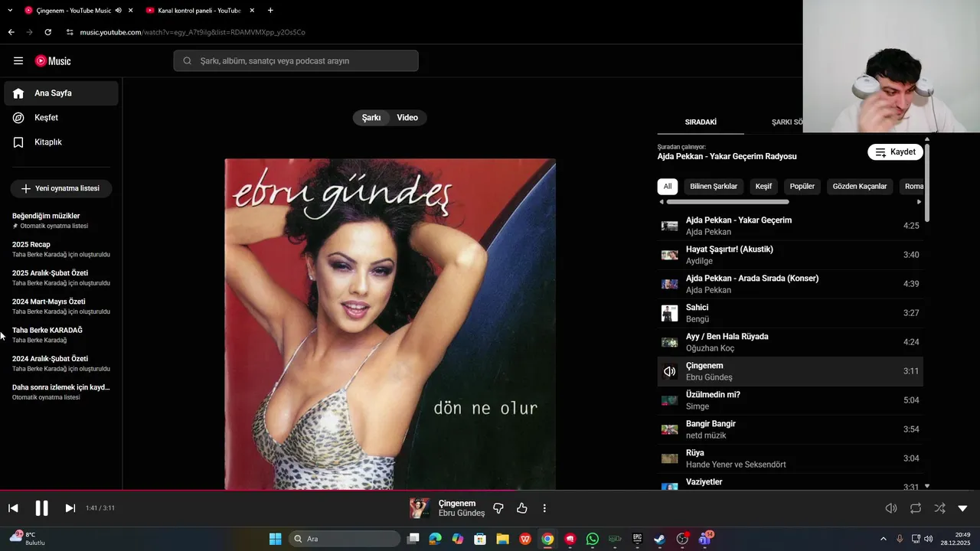The image size is (980, 551).
Task: Select Bilinen Şarkılar filter chip
Action: tap(714, 187)
